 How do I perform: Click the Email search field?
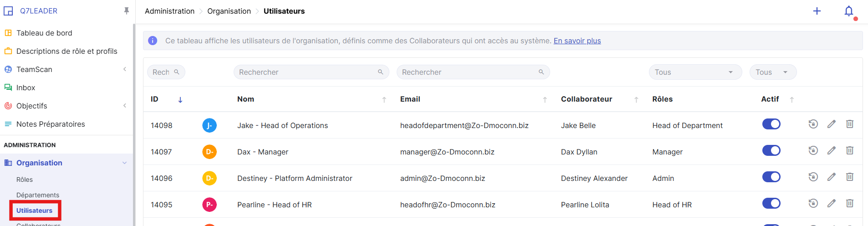point(469,72)
